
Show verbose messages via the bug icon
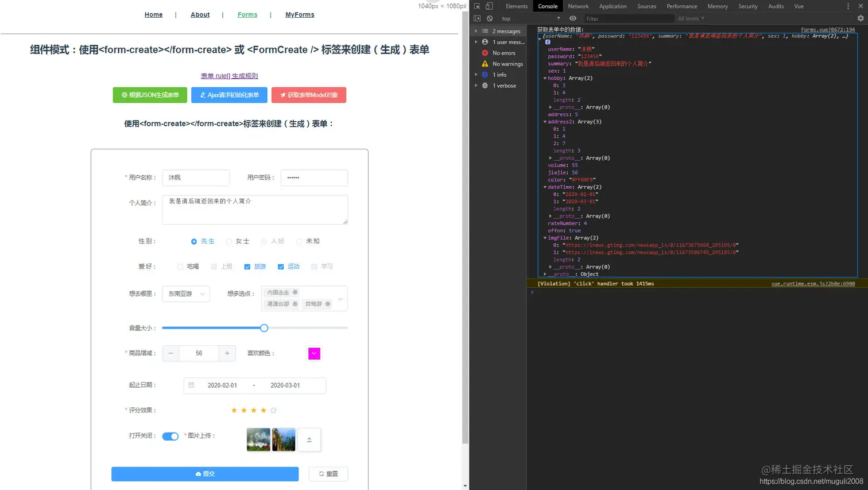point(484,85)
